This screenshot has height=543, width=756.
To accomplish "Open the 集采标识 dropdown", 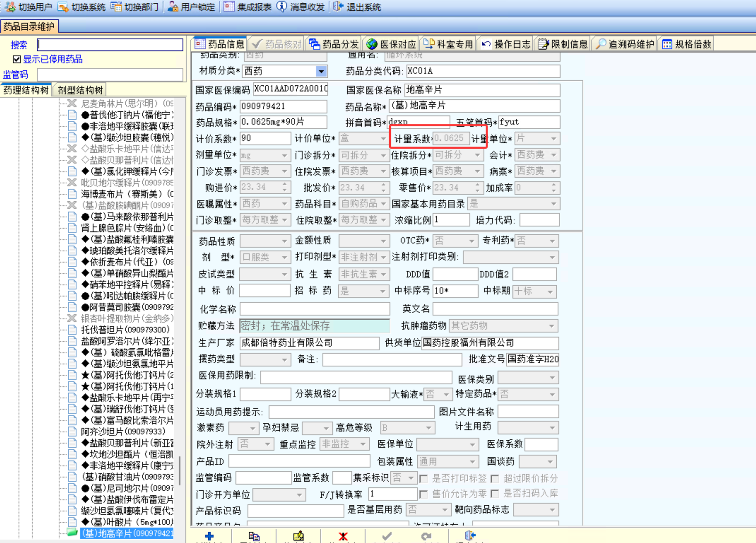I will 411,478.
